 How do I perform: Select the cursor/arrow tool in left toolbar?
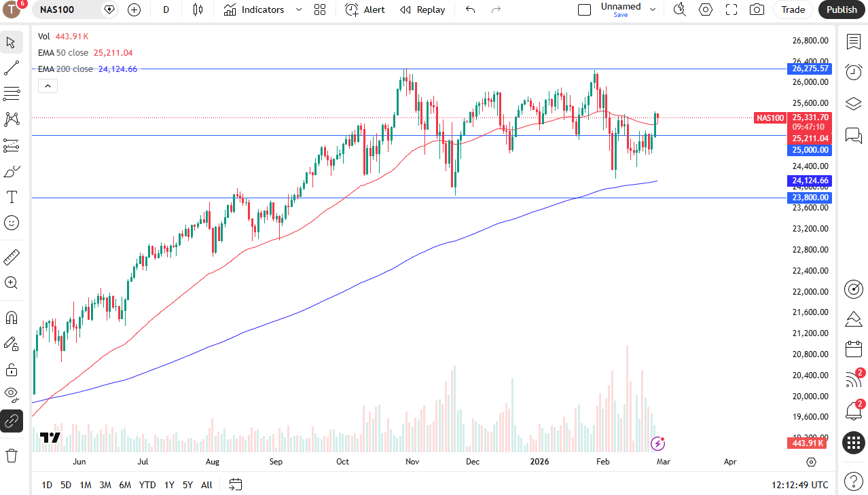(11, 42)
